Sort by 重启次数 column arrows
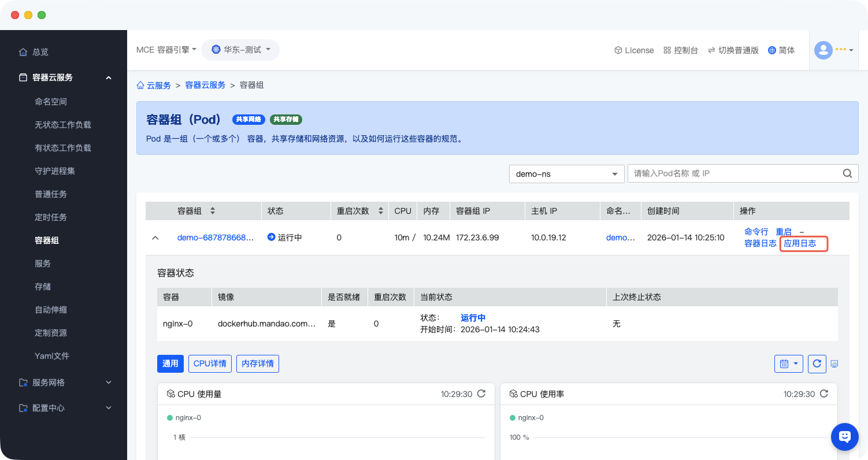 [380, 211]
